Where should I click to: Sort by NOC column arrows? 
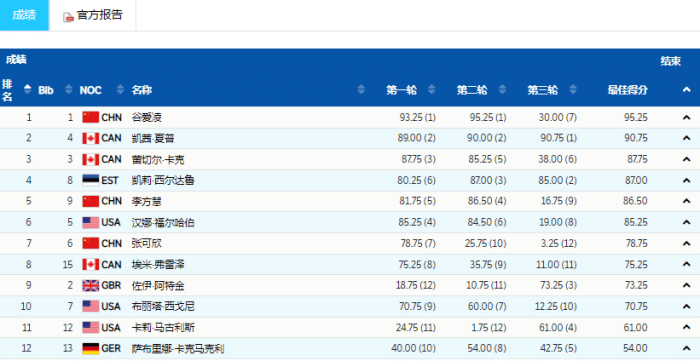coord(120,89)
